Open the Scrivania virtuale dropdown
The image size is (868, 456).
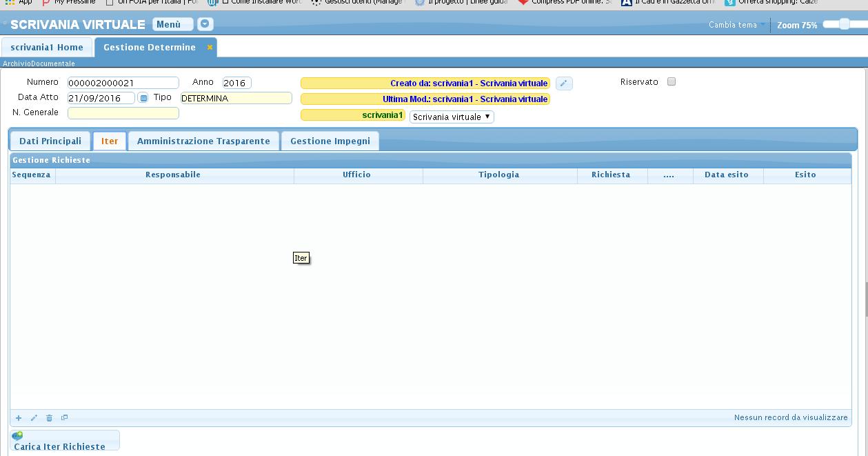pyautogui.click(x=452, y=117)
